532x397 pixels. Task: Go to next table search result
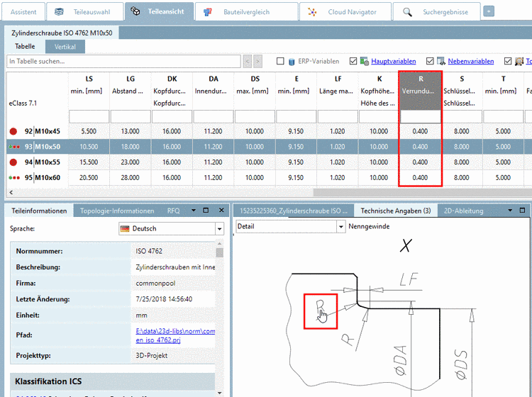coord(258,62)
